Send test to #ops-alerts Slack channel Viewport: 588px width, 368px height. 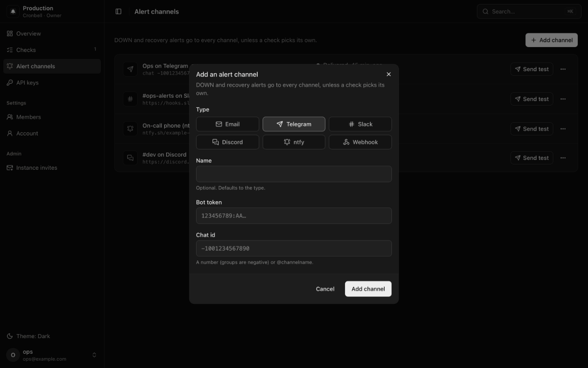click(532, 99)
